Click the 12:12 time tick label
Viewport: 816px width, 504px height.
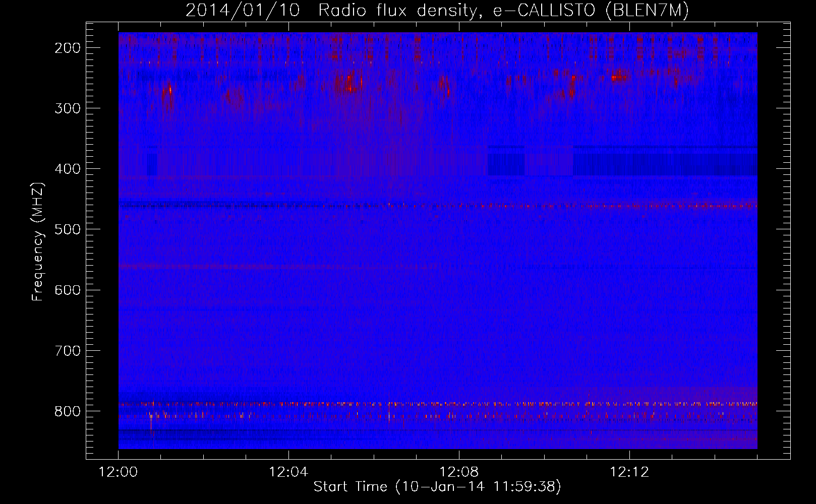coord(629,472)
